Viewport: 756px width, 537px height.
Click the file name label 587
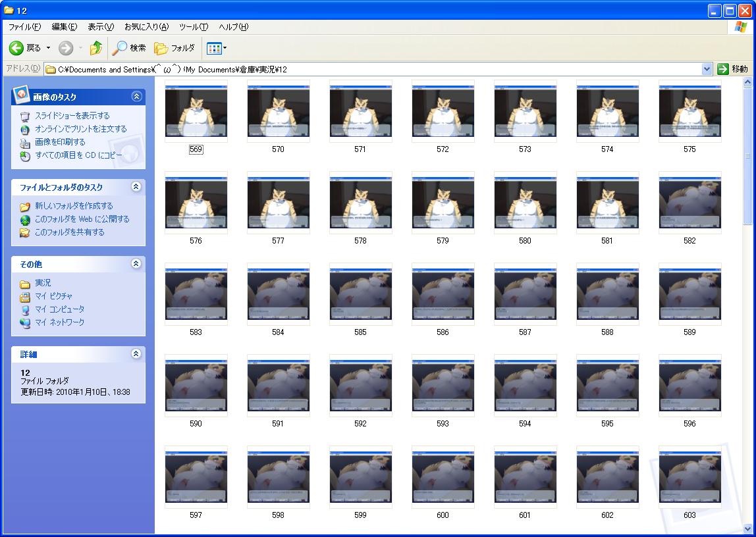click(x=525, y=332)
